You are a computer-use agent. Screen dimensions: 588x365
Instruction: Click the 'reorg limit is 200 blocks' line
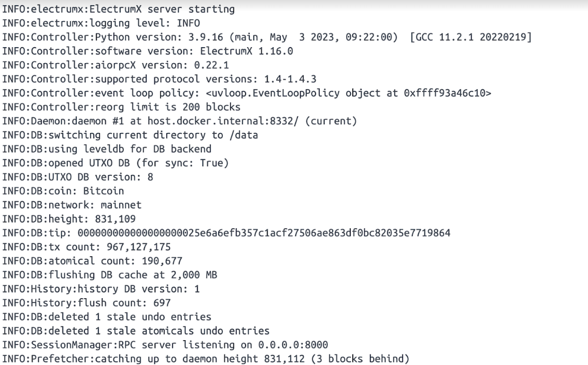[x=121, y=107]
